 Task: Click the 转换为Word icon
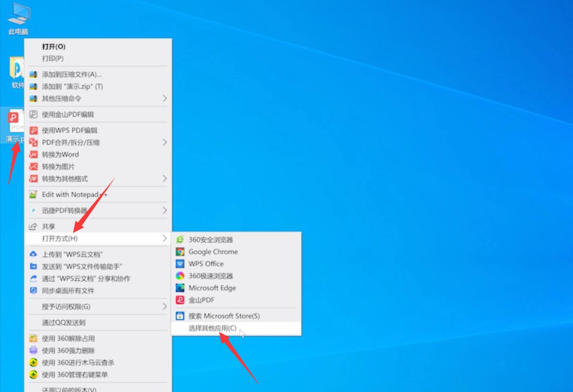(x=33, y=155)
